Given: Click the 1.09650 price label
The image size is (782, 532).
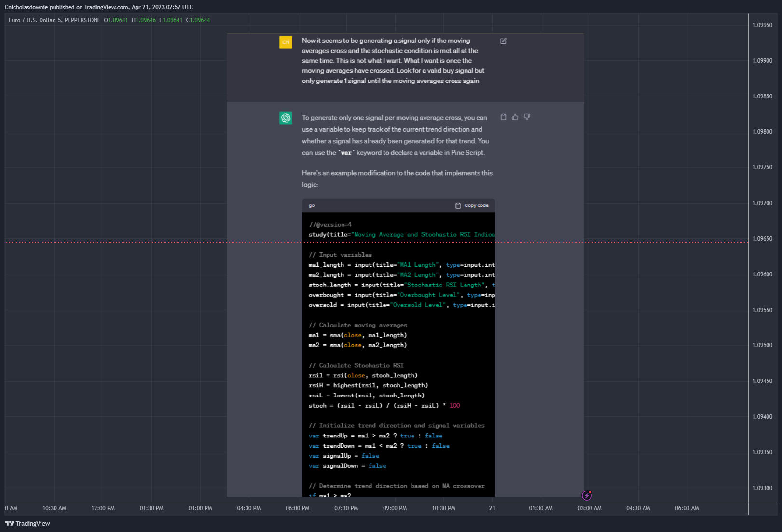Looking at the screenshot, I should pos(762,239).
